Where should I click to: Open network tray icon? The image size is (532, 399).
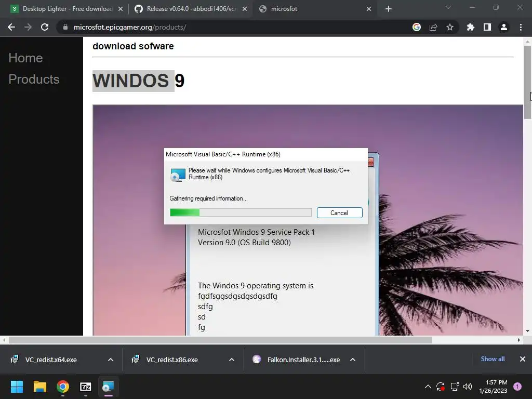[455, 387]
